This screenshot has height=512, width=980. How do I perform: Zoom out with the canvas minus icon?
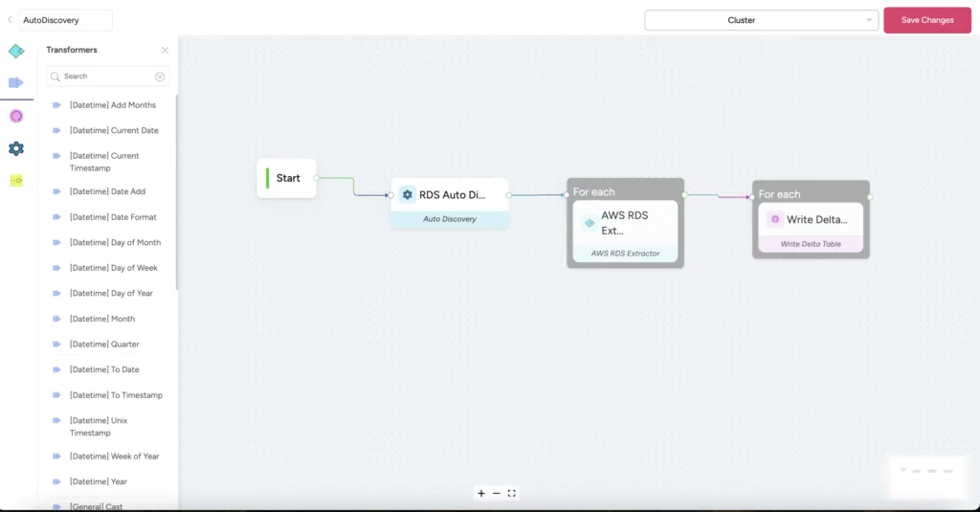[x=497, y=493]
